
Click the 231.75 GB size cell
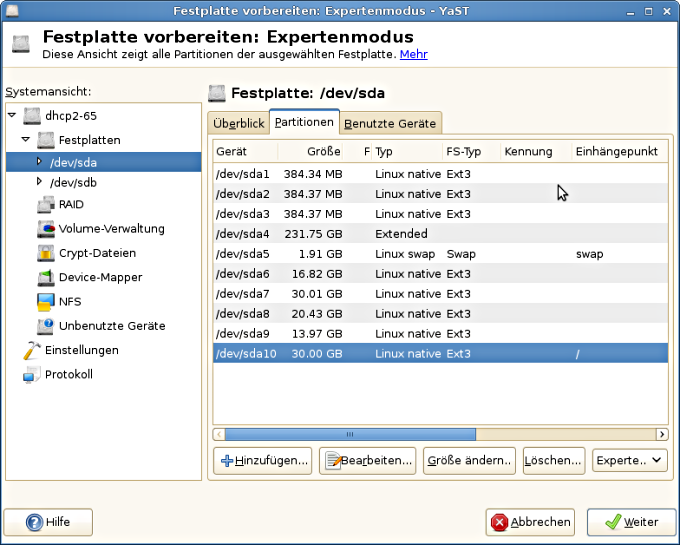[313, 234]
